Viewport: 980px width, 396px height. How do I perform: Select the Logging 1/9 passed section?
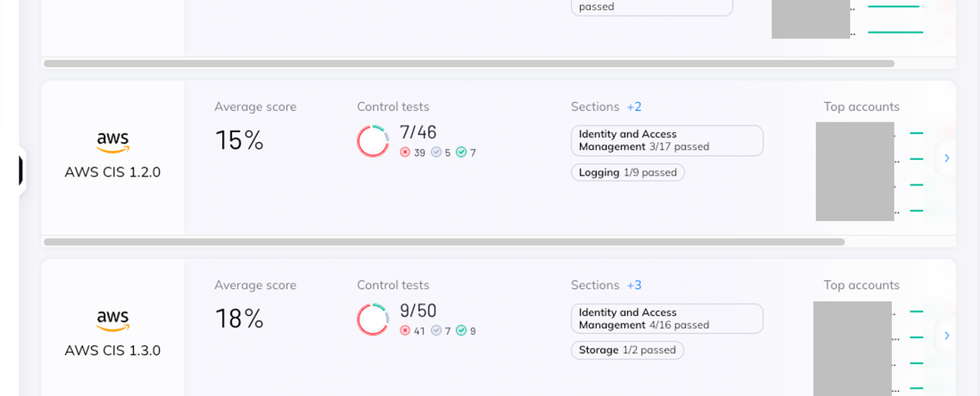point(627,172)
